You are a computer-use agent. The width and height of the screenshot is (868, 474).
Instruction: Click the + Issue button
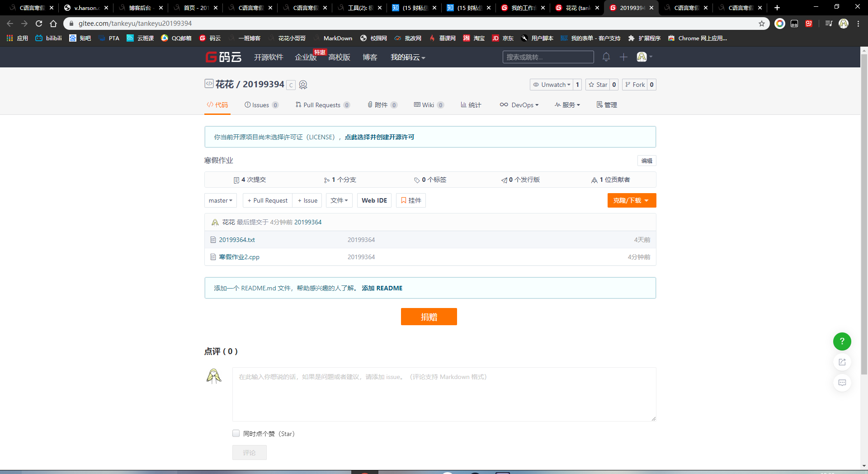pos(307,200)
